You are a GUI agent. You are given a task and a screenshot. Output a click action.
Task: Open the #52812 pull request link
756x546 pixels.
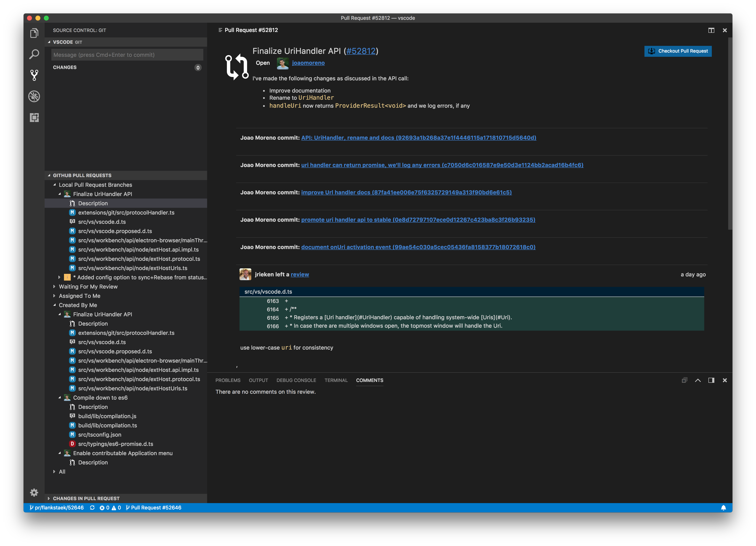click(361, 51)
